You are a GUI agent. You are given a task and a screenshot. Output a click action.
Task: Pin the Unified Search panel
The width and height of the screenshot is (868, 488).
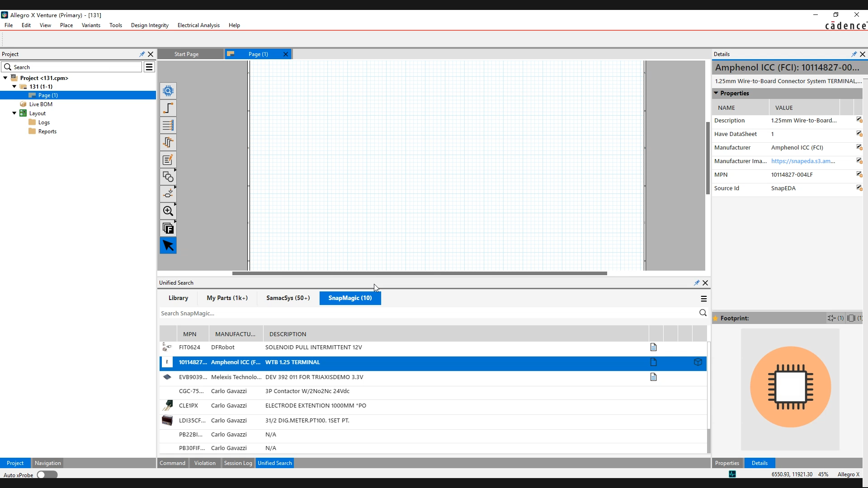pos(697,283)
